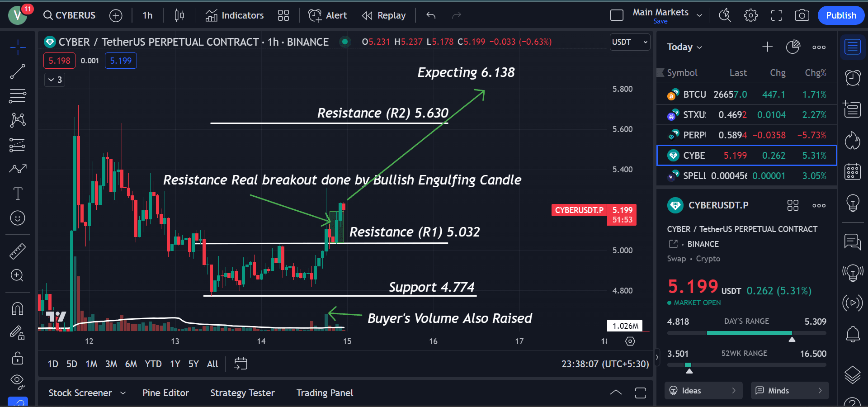
Task: Open the Trading Panel tab
Action: tap(325, 393)
